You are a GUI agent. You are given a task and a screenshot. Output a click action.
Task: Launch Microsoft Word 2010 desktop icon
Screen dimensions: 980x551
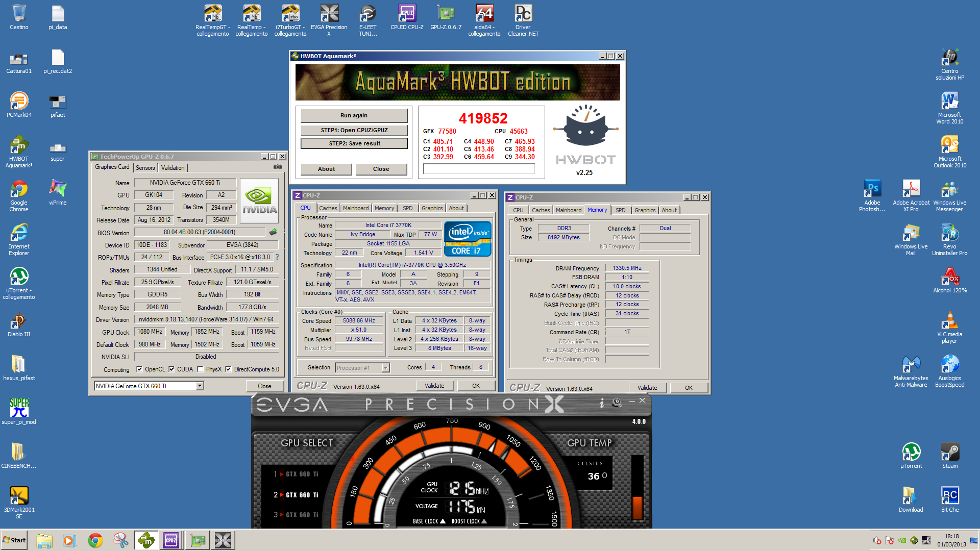pos(950,108)
